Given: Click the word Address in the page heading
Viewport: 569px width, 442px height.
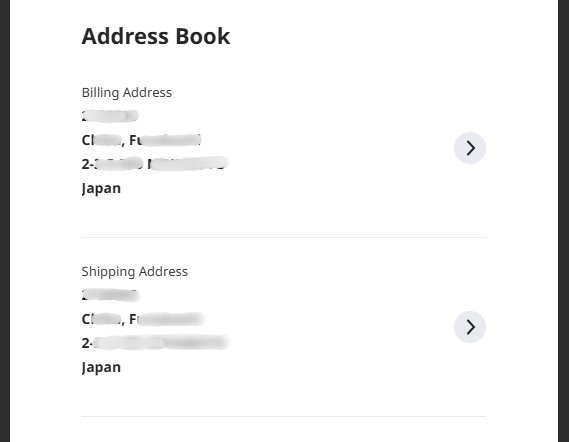Looking at the screenshot, I should pos(125,36).
